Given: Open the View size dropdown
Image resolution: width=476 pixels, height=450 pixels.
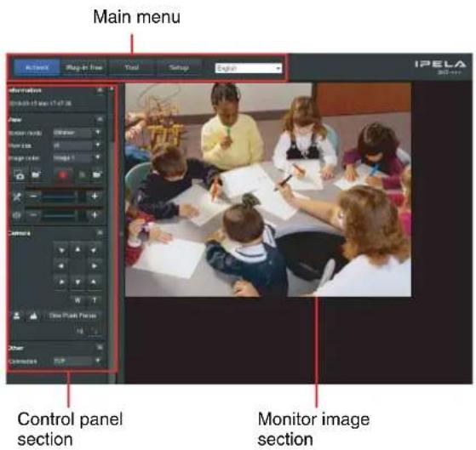Looking at the screenshot, I should 77,145.
